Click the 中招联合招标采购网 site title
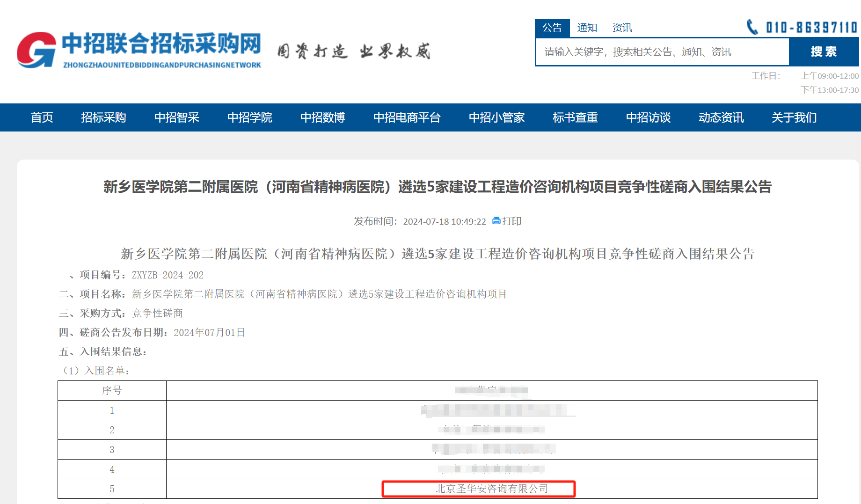The image size is (861, 504). [x=161, y=44]
